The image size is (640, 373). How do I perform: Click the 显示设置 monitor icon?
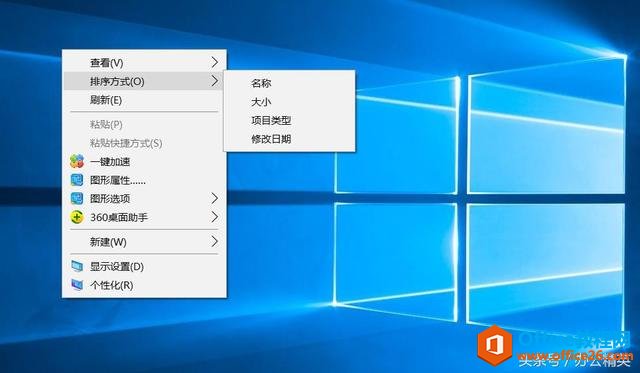(77, 266)
